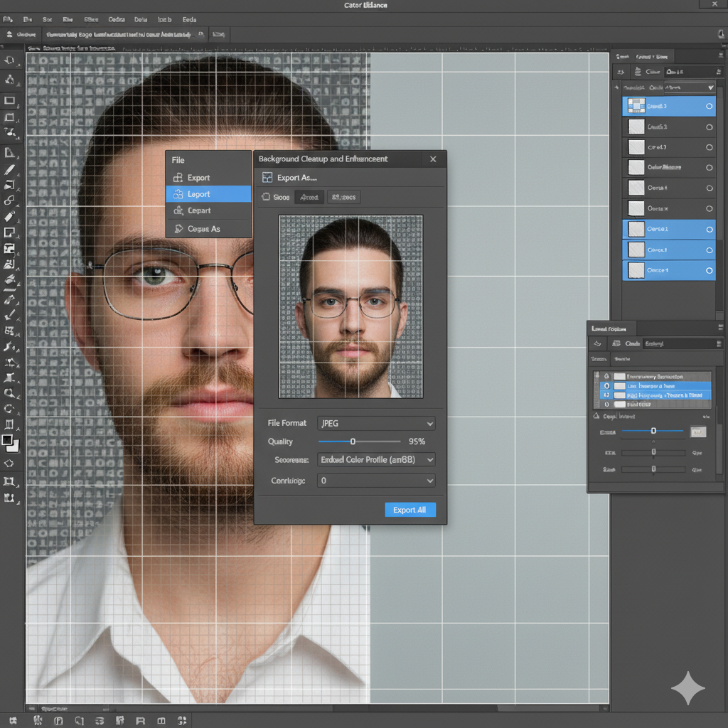Image resolution: width=728 pixels, height=728 pixels.
Task: Click the portrait preview thumbnail in export dialog
Action: point(350,306)
